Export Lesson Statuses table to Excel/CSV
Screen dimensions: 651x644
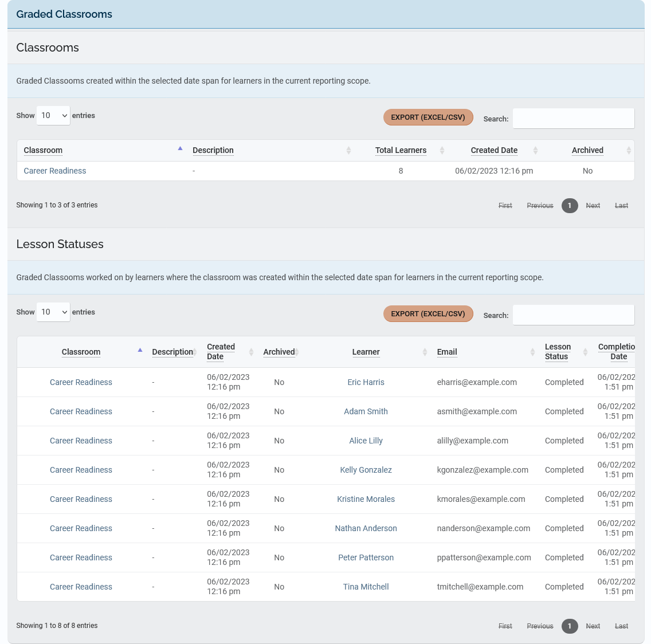(428, 313)
